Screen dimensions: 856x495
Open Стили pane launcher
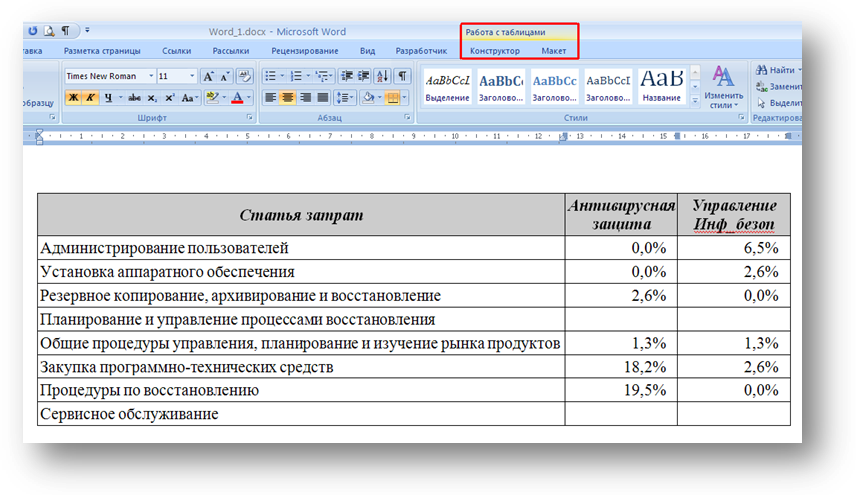click(x=741, y=117)
